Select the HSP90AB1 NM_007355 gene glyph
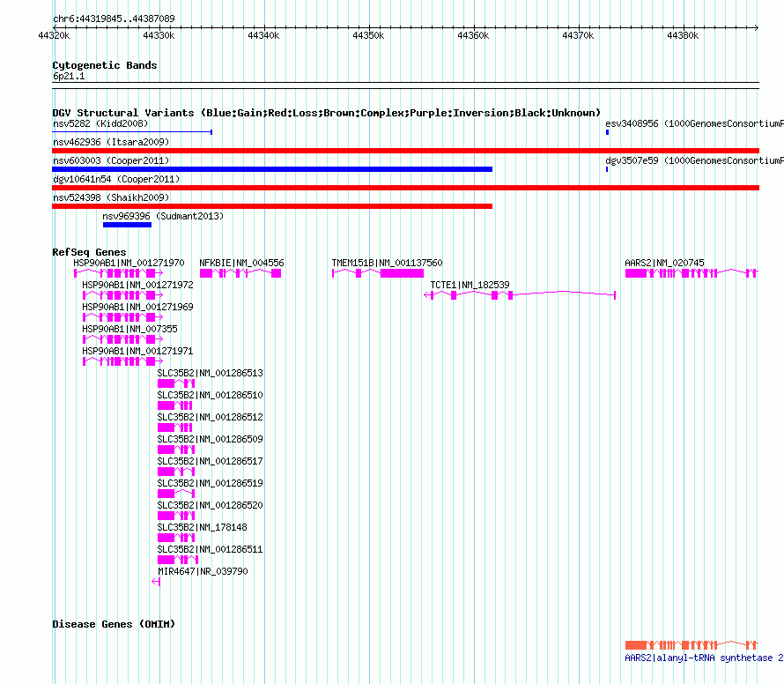The height and width of the screenshot is (684, 784). point(123,339)
